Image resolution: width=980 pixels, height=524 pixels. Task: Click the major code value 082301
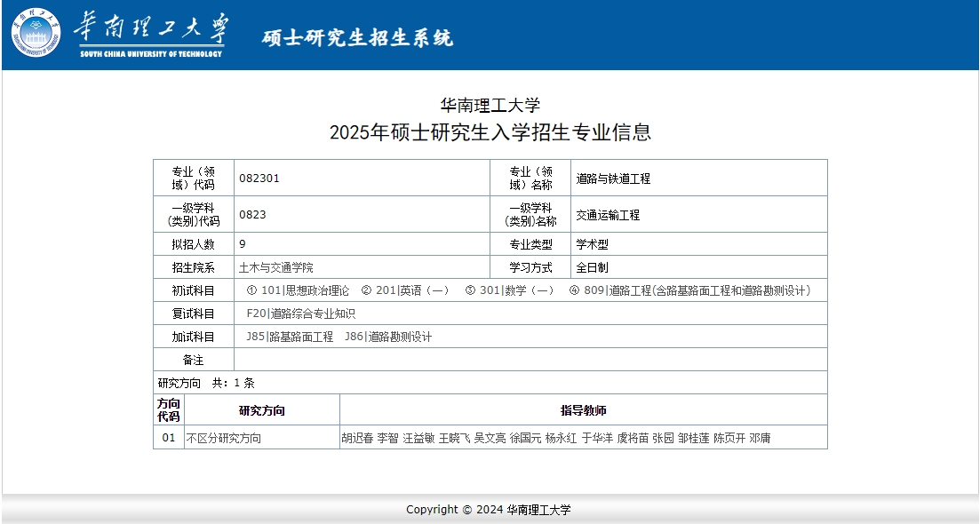click(259, 178)
